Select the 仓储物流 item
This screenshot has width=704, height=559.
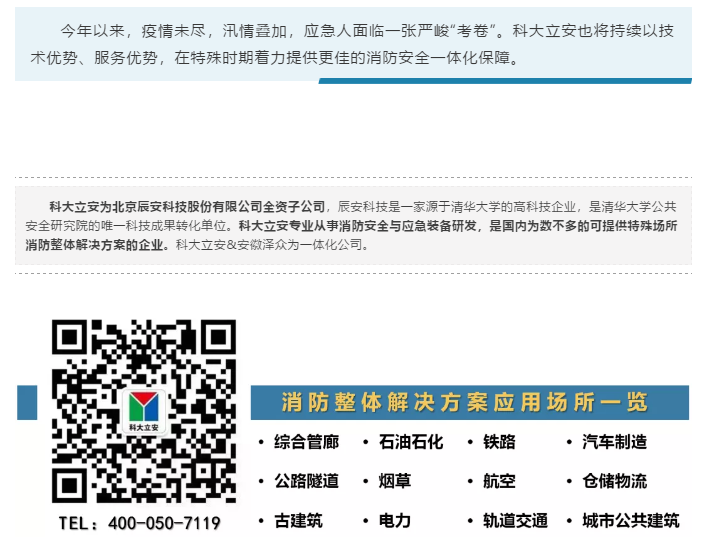(614, 481)
